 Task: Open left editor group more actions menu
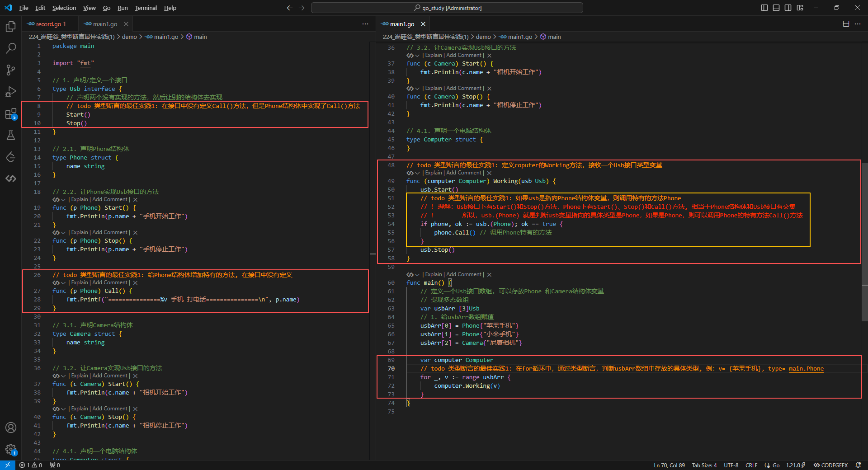(x=365, y=24)
